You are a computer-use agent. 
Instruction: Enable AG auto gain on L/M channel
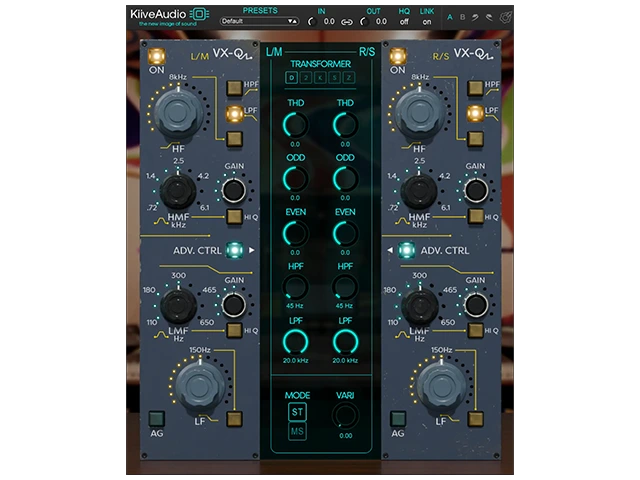click(157, 419)
